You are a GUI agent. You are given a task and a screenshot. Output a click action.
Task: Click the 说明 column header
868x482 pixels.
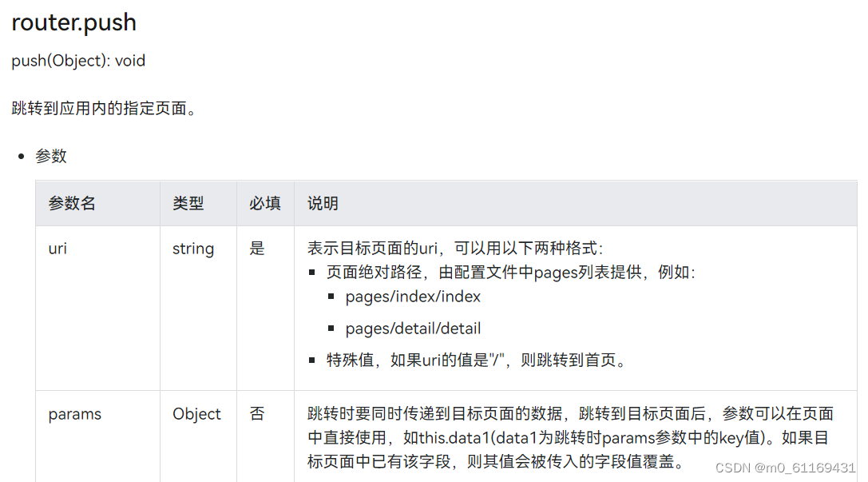click(323, 203)
